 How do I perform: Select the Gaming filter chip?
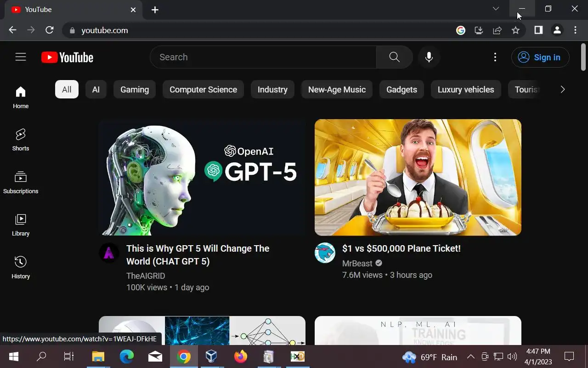pos(135,89)
